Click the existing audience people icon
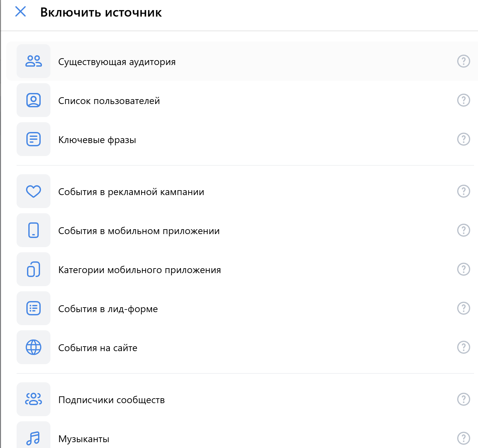 pyautogui.click(x=34, y=61)
